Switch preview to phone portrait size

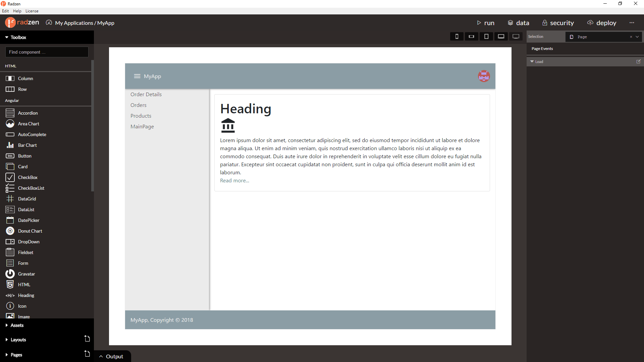pyautogui.click(x=457, y=37)
